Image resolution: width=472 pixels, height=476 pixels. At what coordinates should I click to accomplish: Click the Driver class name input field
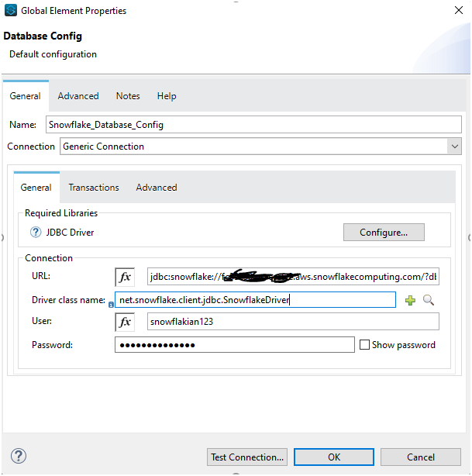click(x=255, y=299)
